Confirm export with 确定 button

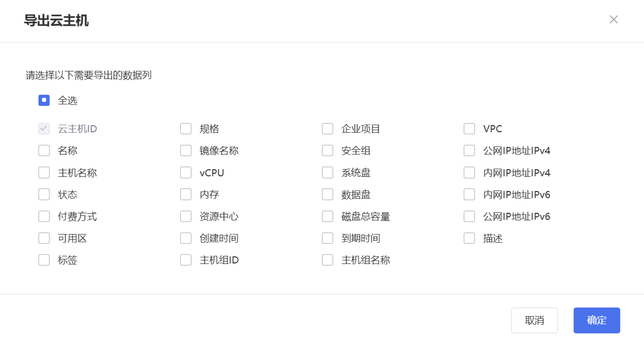(x=597, y=320)
